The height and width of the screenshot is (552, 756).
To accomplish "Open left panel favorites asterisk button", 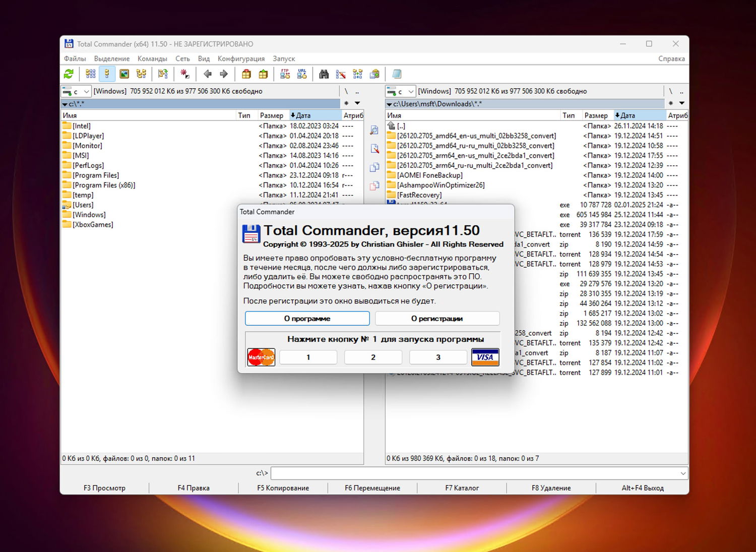I will (346, 103).
